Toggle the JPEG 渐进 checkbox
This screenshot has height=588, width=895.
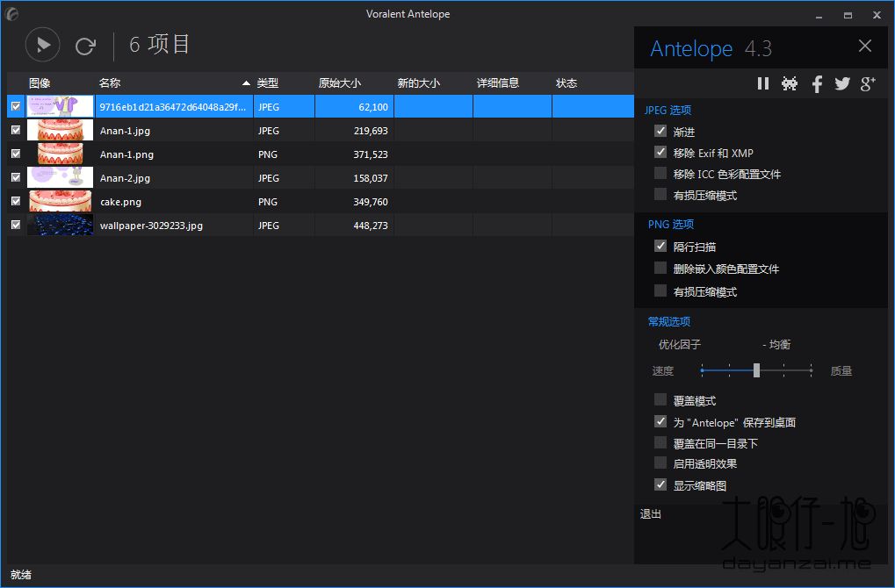[x=660, y=131]
